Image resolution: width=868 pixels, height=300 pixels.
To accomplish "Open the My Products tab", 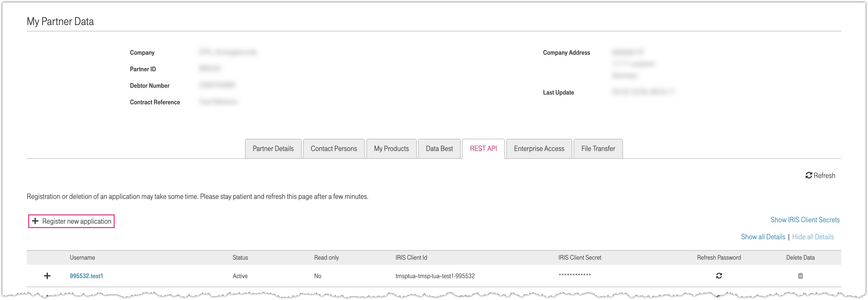I will pyautogui.click(x=391, y=149).
